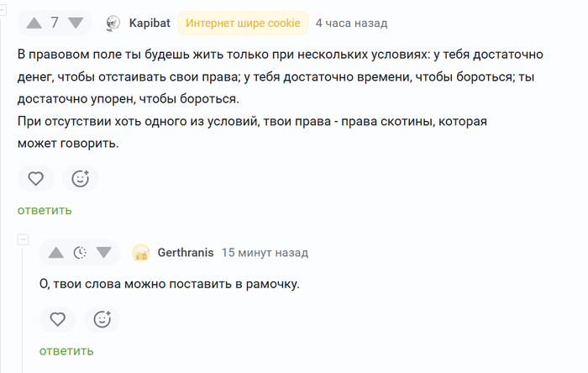588x373 pixels.
Task: Reply to Kapibat via 'ответить'
Action: pyautogui.click(x=45, y=210)
